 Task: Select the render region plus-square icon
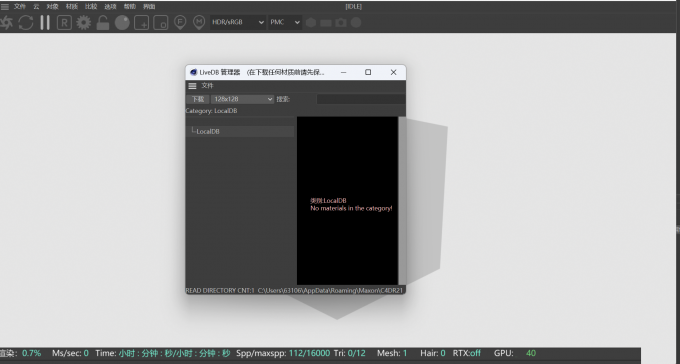[x=141, y=23]
